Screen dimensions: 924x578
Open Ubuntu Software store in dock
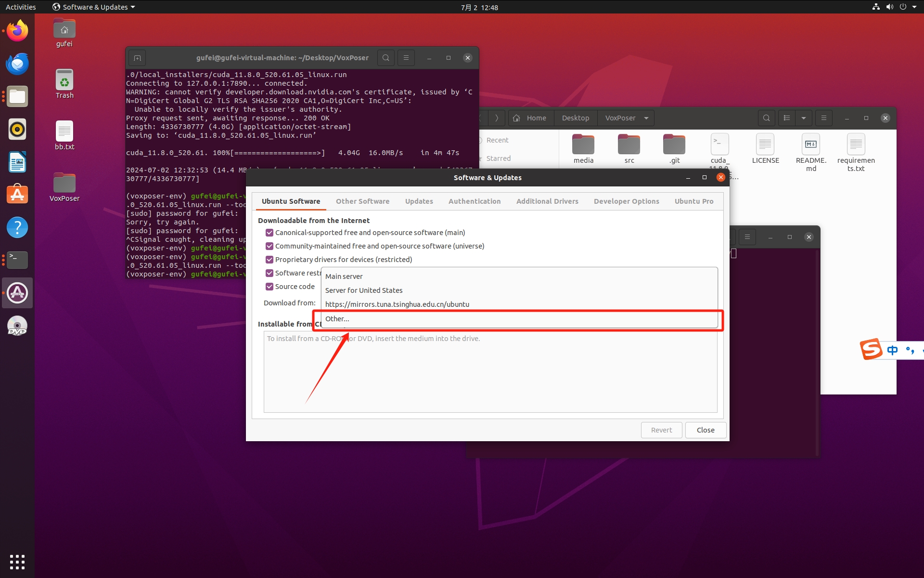point(17,195)
